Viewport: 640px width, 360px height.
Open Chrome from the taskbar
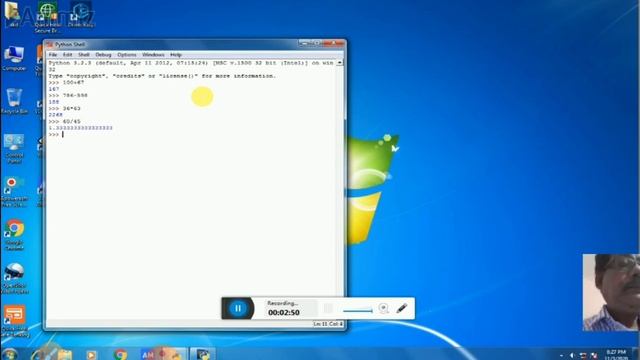click(120, 354)
